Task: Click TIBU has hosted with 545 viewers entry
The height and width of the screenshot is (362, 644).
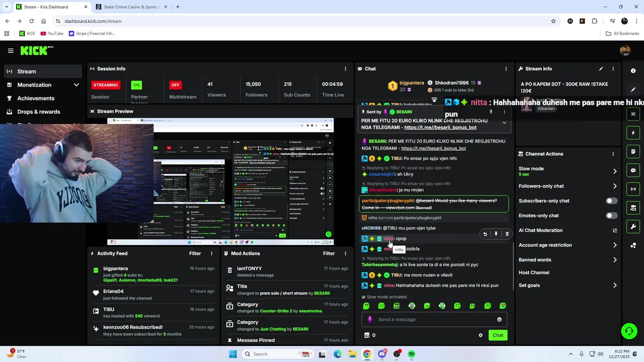Action: click(153, 313)
